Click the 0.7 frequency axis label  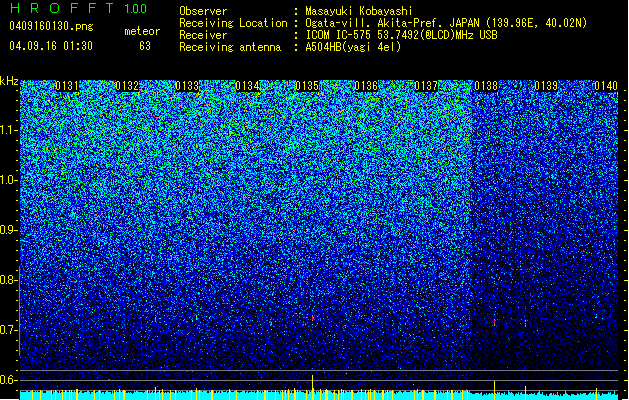point(8,330)
